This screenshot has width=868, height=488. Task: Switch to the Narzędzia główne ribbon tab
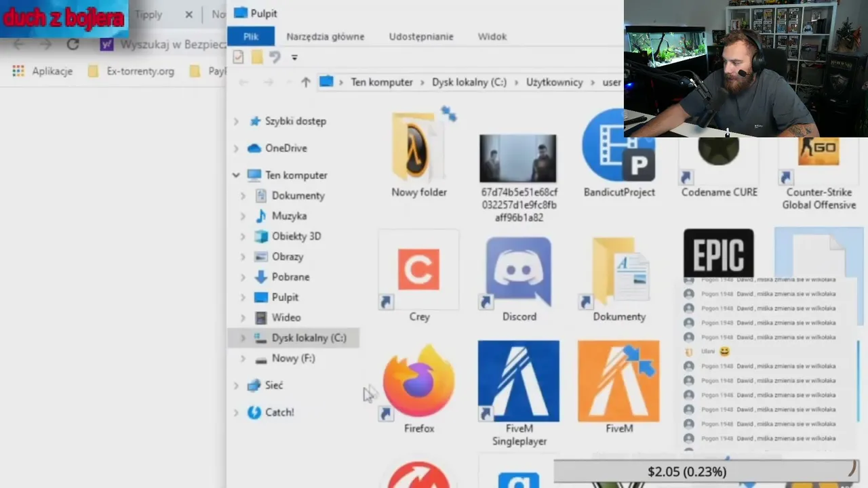point(325,37)
